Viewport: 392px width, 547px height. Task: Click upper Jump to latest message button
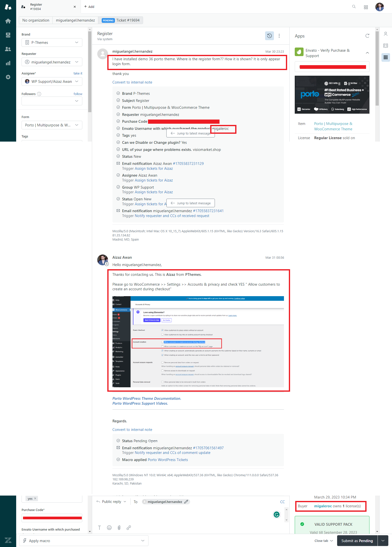click(x=191, y=133)
